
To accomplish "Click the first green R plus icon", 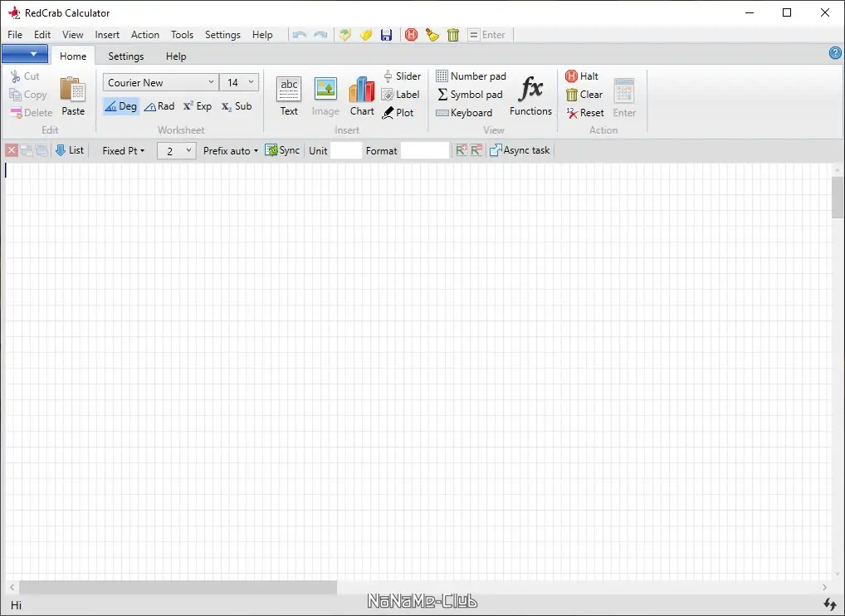I will 461,150.
